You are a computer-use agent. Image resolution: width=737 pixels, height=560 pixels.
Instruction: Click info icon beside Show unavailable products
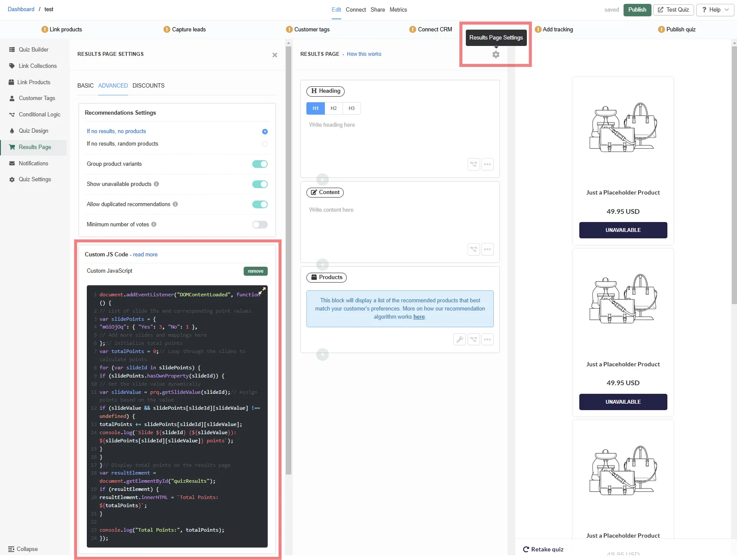156,184
